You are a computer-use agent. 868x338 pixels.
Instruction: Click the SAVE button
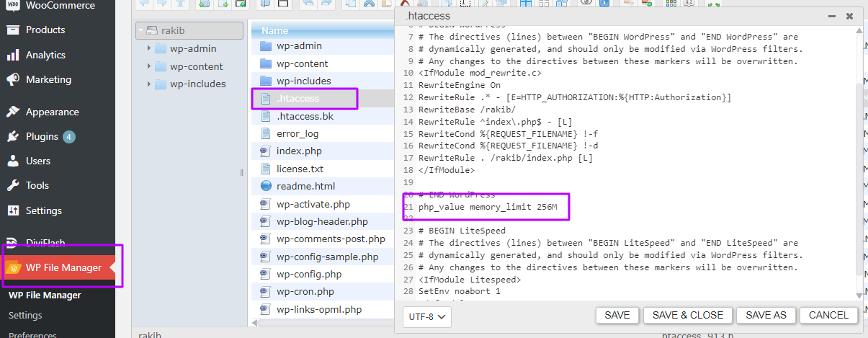click(617, 315)
